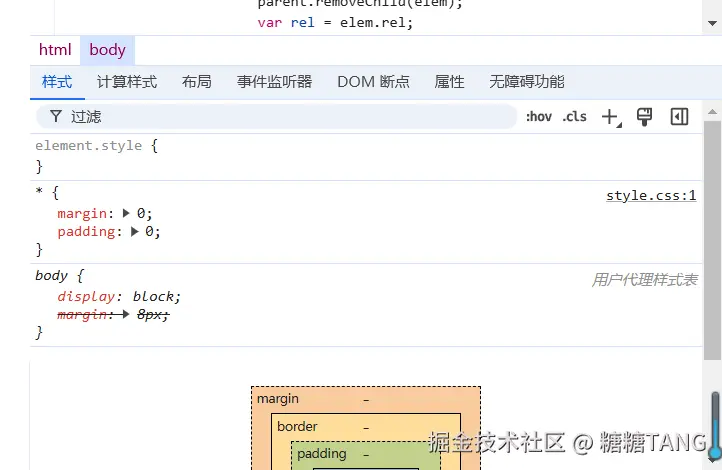Switch to the 样式 tab
Viewport: 722px width, 470px height.
[x=57, y=82]
